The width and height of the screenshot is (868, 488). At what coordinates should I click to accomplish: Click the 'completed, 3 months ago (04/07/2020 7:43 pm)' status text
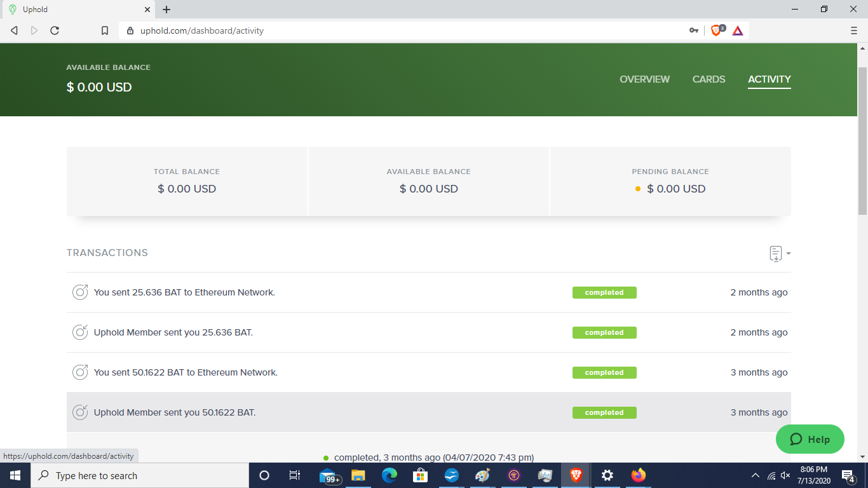434,457
